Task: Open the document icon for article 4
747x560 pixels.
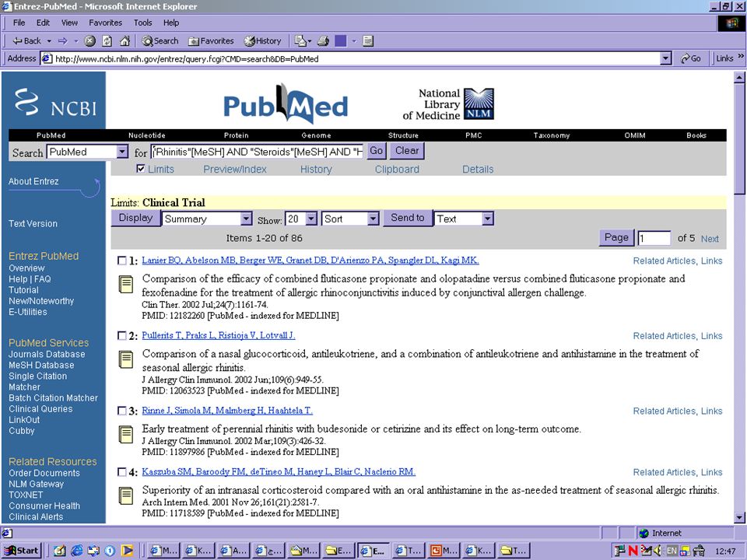Action: tap(126, 495)
